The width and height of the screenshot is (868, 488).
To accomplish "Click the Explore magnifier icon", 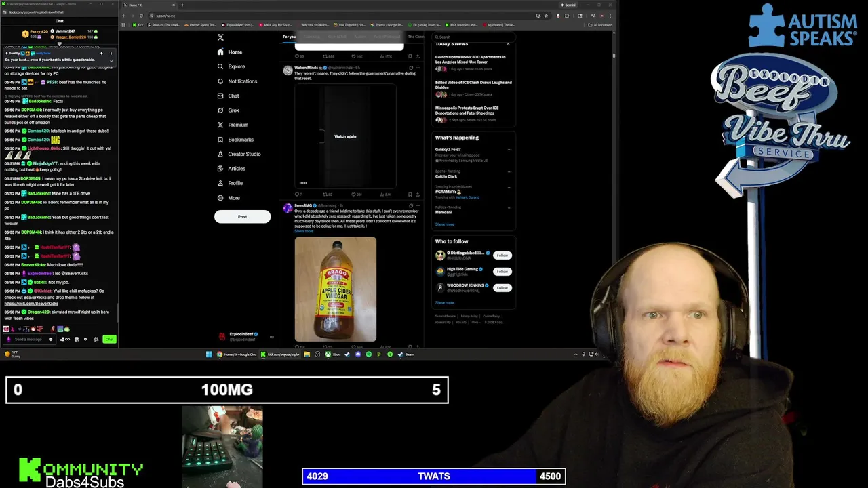I will [220, 66].
